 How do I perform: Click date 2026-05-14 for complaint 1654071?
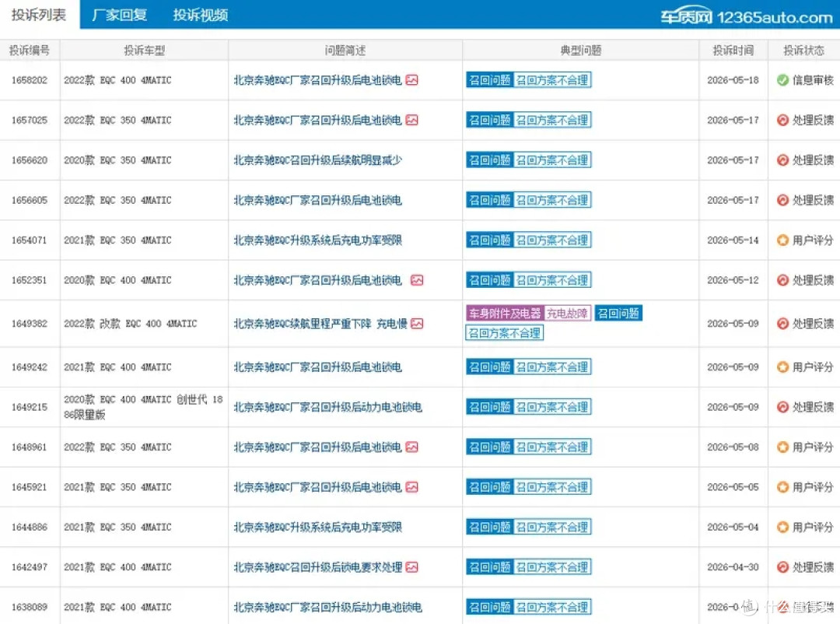pos(733,240)
